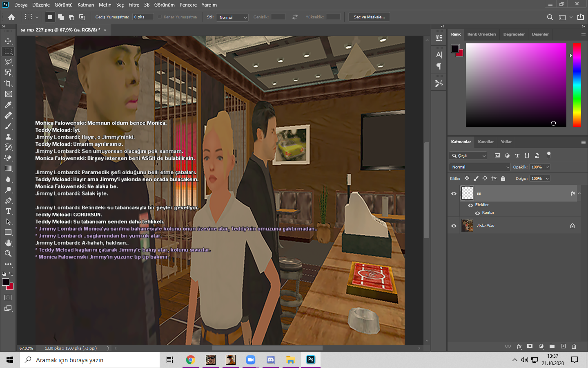588x368 pixels.
Task: Open the Opaklık slider dropdown arrow
Action: pyautogui.click(x=547, y=167)
